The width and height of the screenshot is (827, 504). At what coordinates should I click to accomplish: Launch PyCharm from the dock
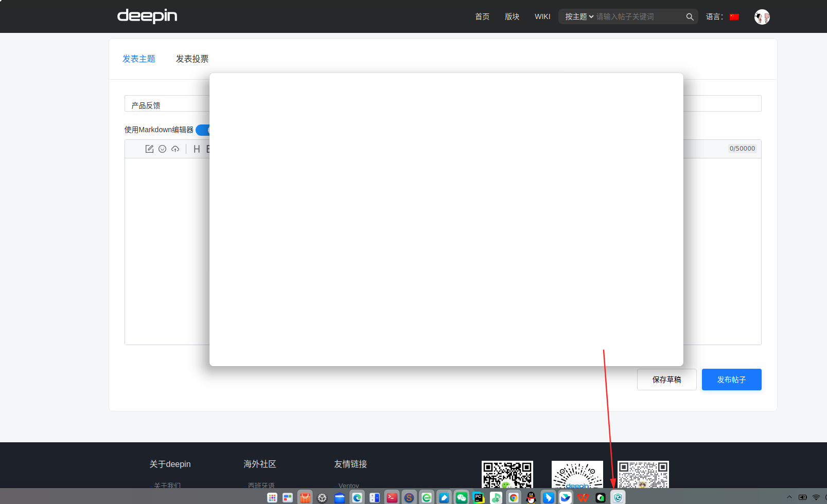[x=479, y=497]
